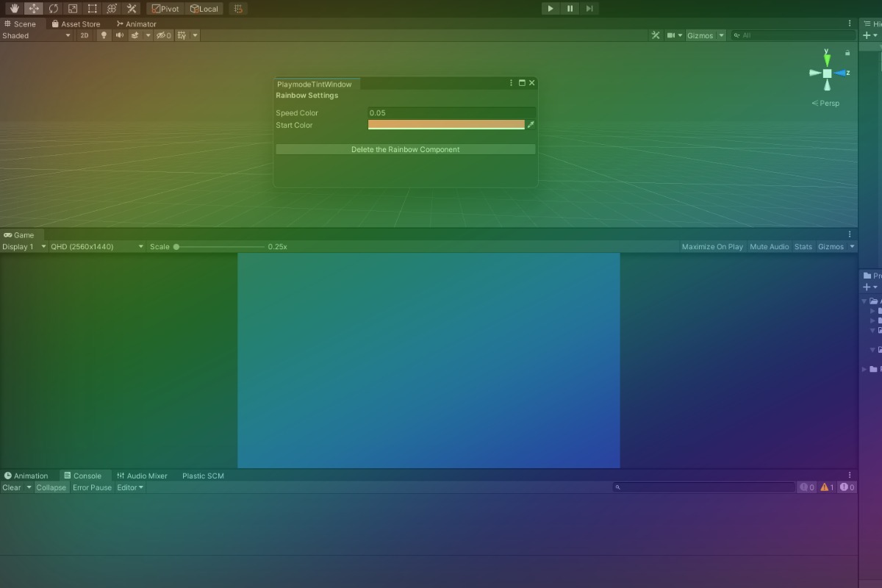882x588 pixels.
Task: Toggle scene audio speaker icon
Action: click(x=119, y=35)
